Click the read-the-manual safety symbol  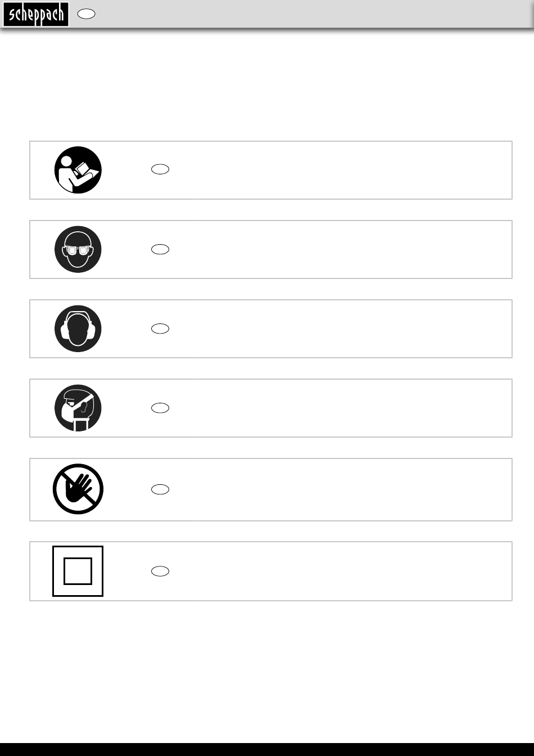click(x=78, y=170)
